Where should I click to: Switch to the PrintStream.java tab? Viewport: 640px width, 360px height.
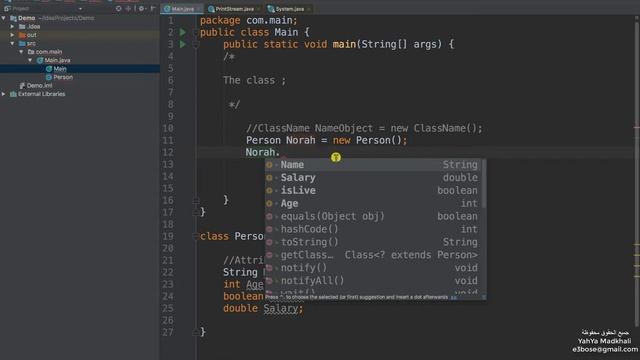coord(234,9)
